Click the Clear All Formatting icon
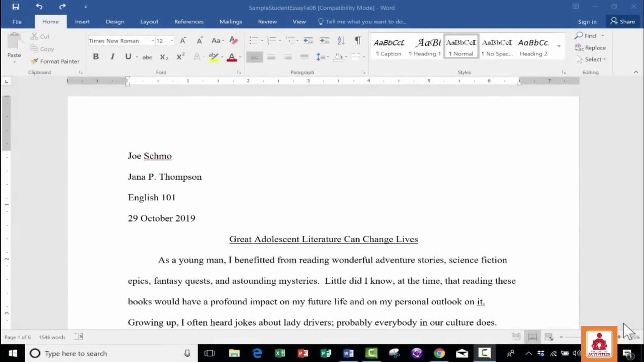Image resolution: width=644 pixels, height=362 pixels. point(233,41)
